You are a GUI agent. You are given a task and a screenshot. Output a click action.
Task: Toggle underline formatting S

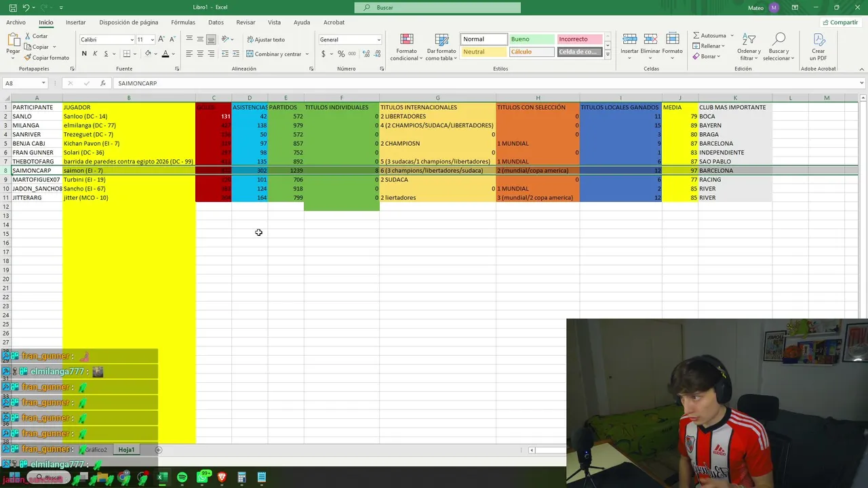106,54
